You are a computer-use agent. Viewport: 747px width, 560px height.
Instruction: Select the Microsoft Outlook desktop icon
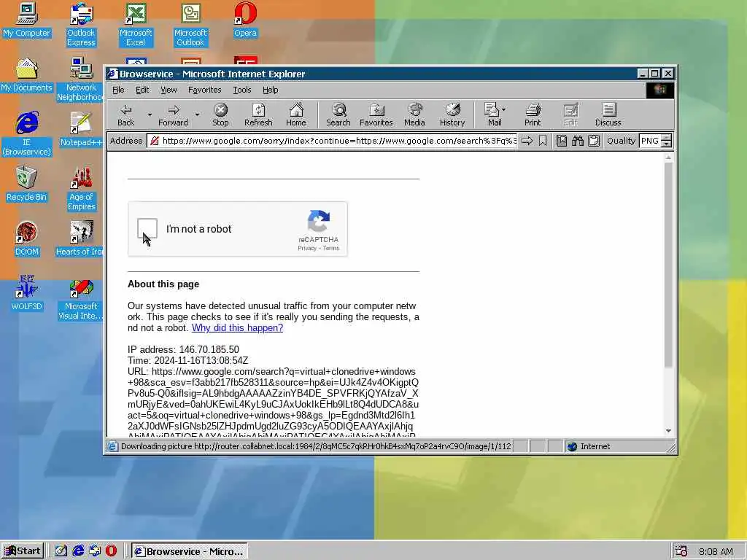tap(190, 25)
